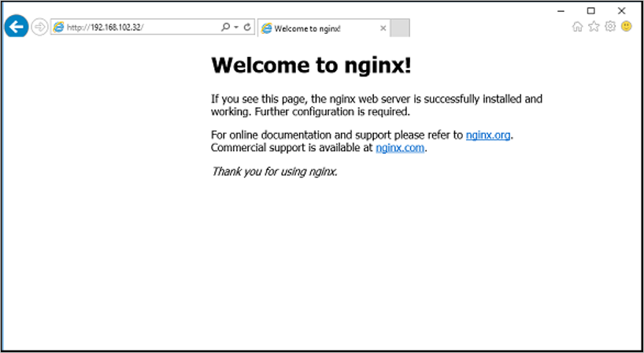This screenshot has width=644, height=353.
Task: Open the Home page icon
Action: pos(577,27)
